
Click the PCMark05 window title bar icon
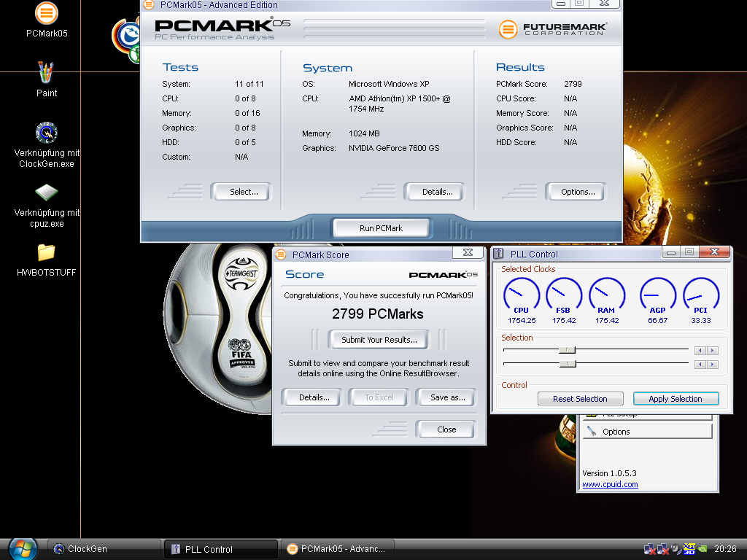point(149,5)
